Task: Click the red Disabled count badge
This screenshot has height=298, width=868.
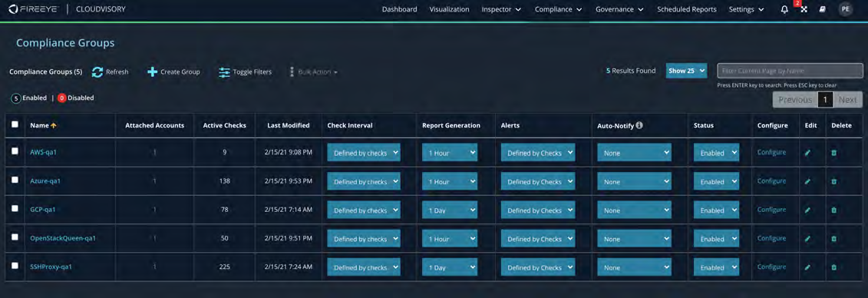Action: pos(62,98)
